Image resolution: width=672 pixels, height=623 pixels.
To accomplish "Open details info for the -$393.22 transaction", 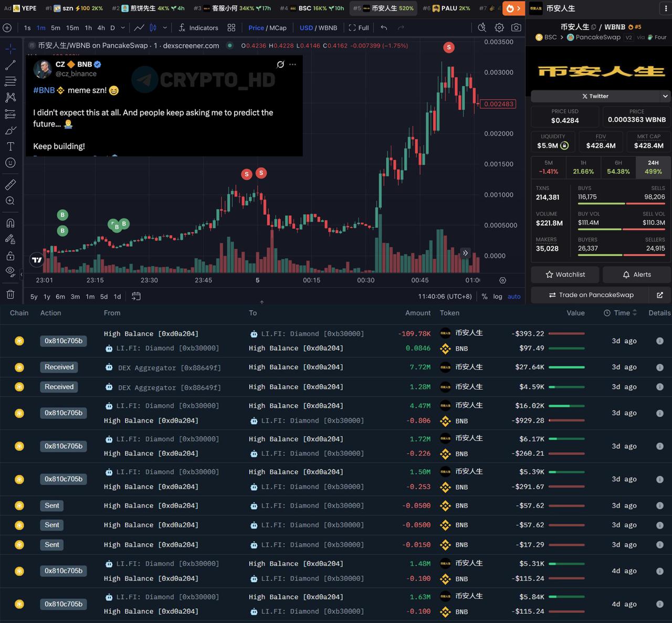I will tap(660, 341).
